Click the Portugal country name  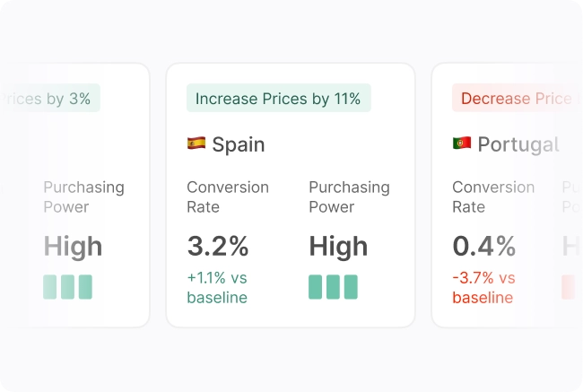point(518,144)
